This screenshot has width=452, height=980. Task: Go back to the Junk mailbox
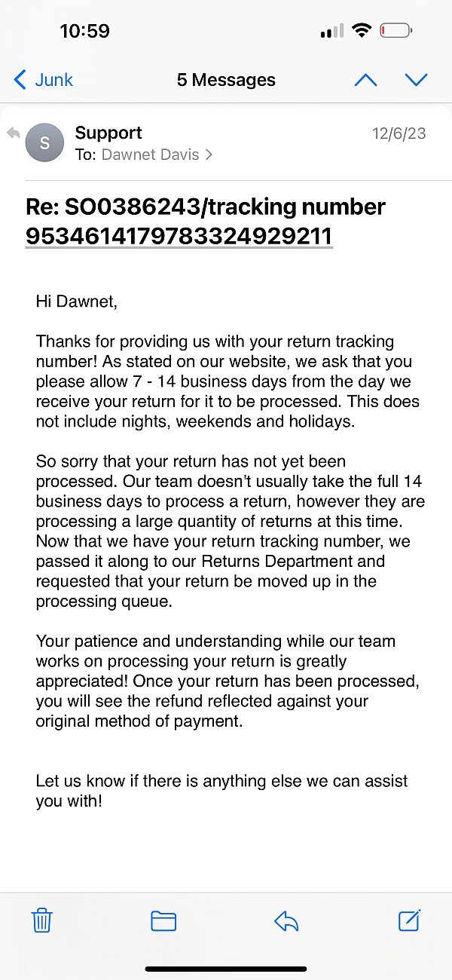44,80
